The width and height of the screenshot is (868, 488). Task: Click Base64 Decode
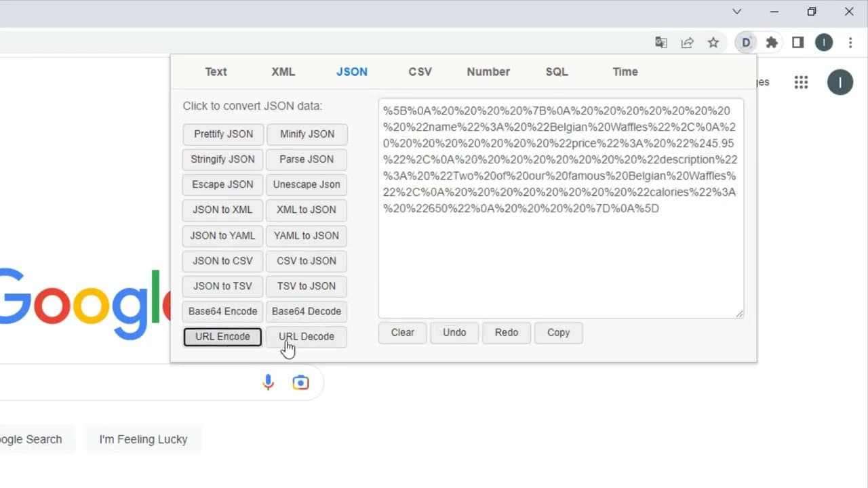307,312
